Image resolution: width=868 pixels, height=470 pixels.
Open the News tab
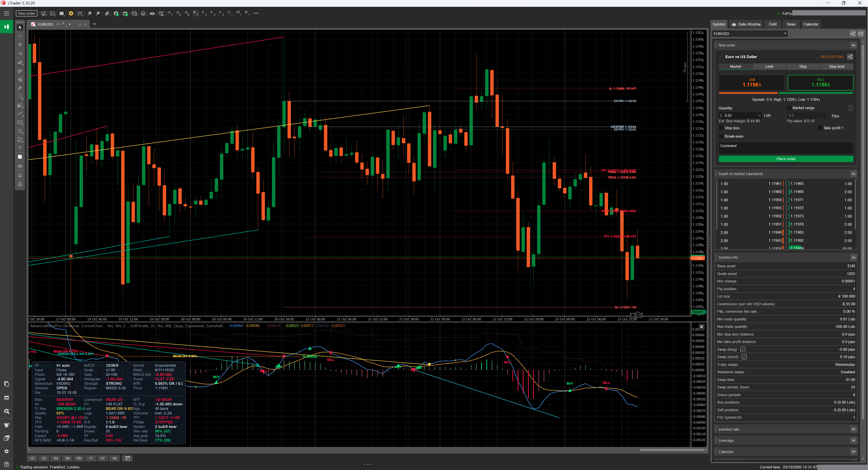pyautogui.click(x=791, y=24)
